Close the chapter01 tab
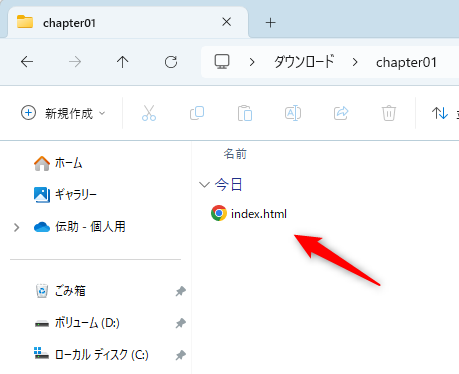 tap(227, 22)
